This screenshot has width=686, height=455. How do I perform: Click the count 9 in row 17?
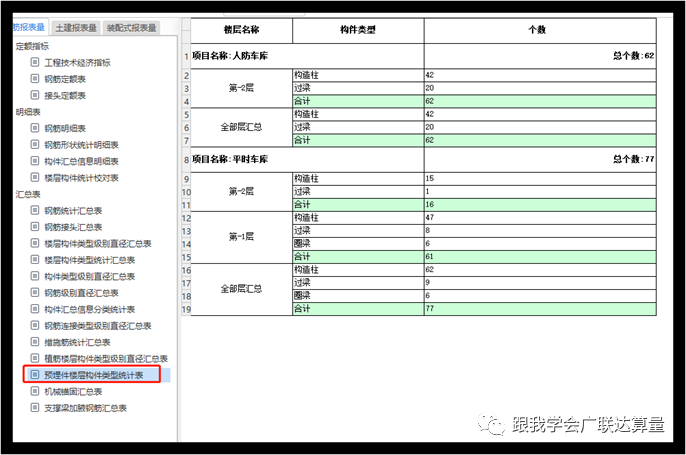[540, 283]
